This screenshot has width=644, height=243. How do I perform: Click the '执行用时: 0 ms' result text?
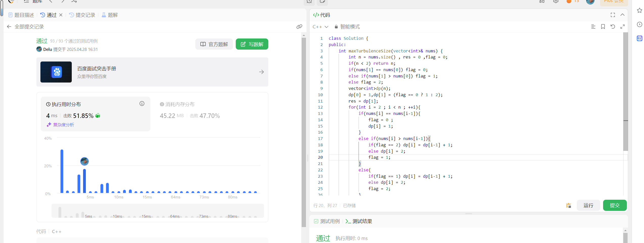point(351,238)
